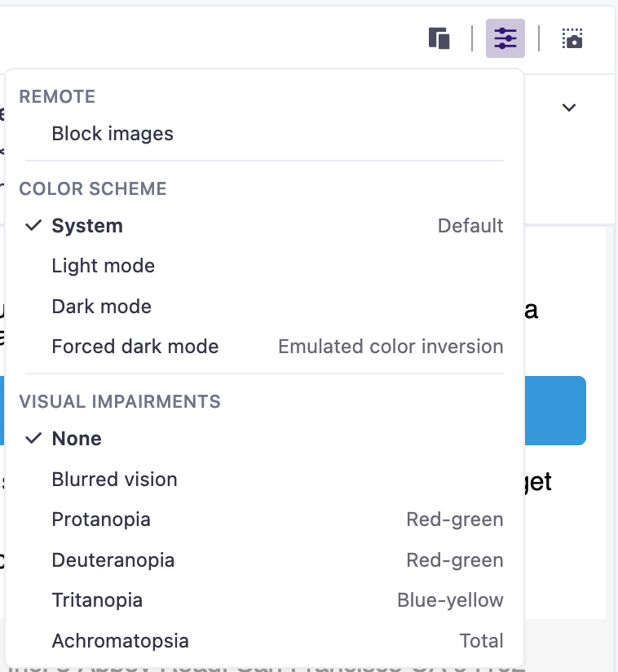Switch to Light mode
The image size is (618, 672).
(x=103, y=266)
